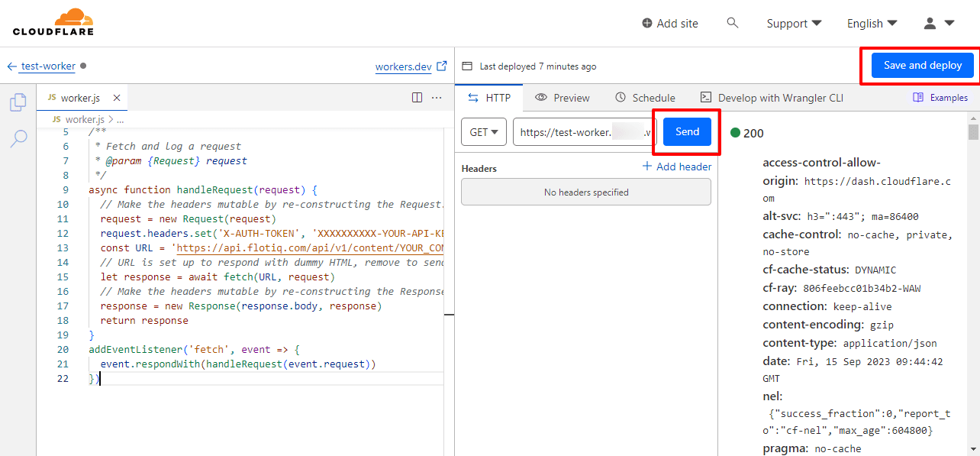Close the worker.js editor tab
This screenshot has height=456, width=980.
tap(117, 98)
